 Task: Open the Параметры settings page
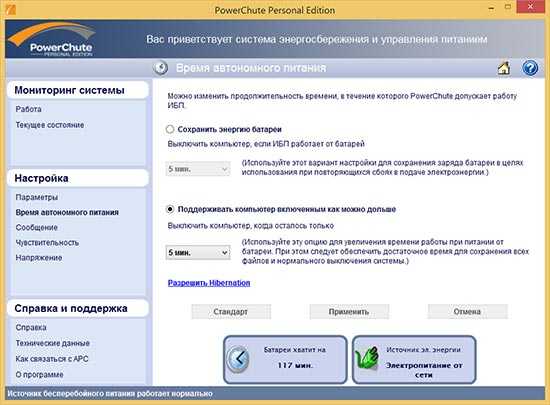(36, 197)
